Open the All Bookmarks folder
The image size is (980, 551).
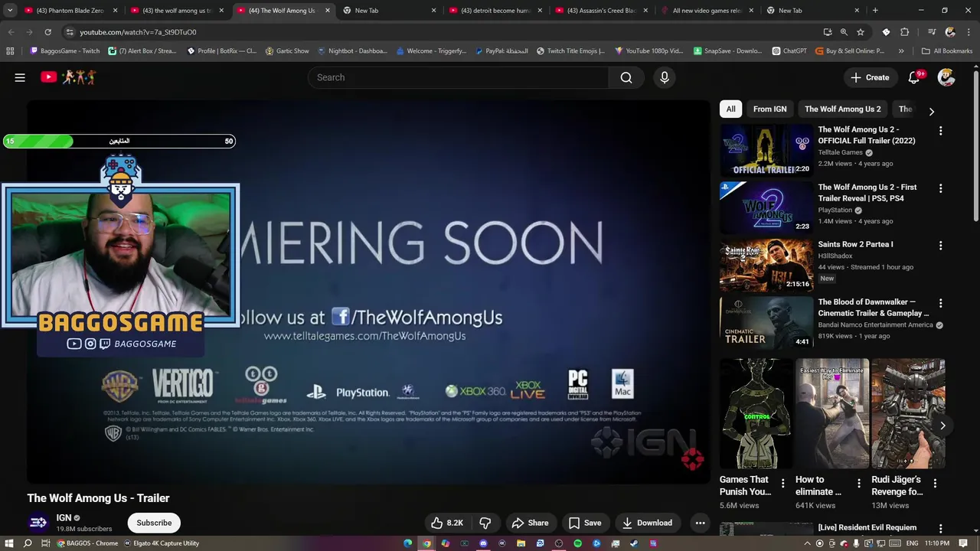click(x=946, y=51)
